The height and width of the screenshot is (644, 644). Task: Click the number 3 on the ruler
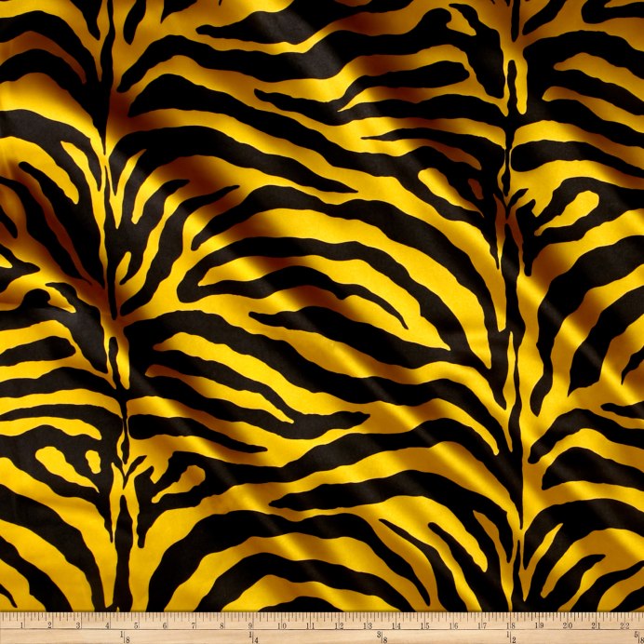pyautogui.click(x=80, y=625)
